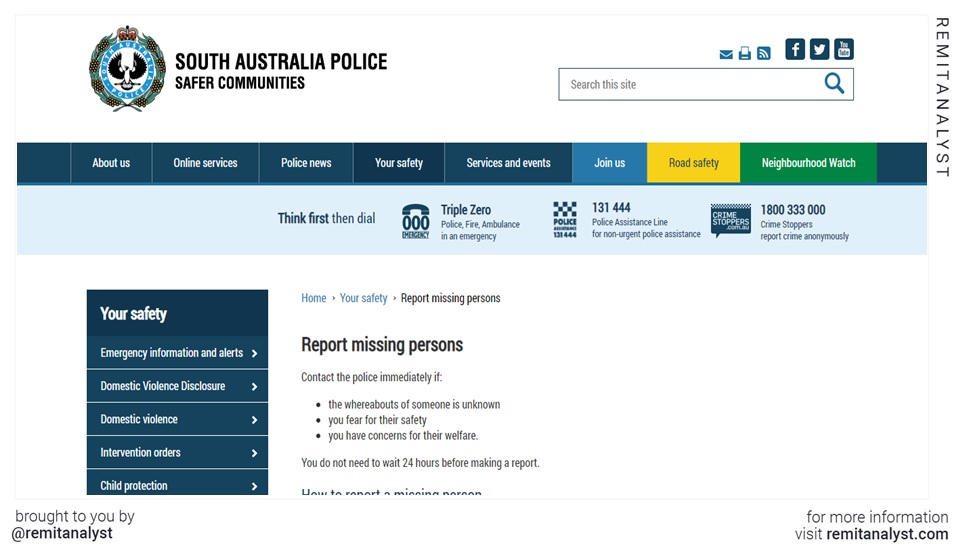Click the 1800 333 000 phone number

(793, 210)
